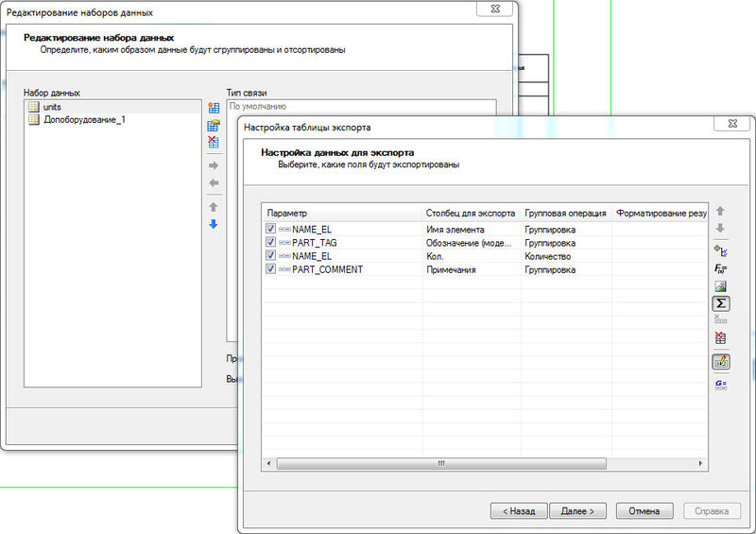Click the add new data set icon
Image resolution: width=756 pixels, height=534 pixels.
coord(214,108)
